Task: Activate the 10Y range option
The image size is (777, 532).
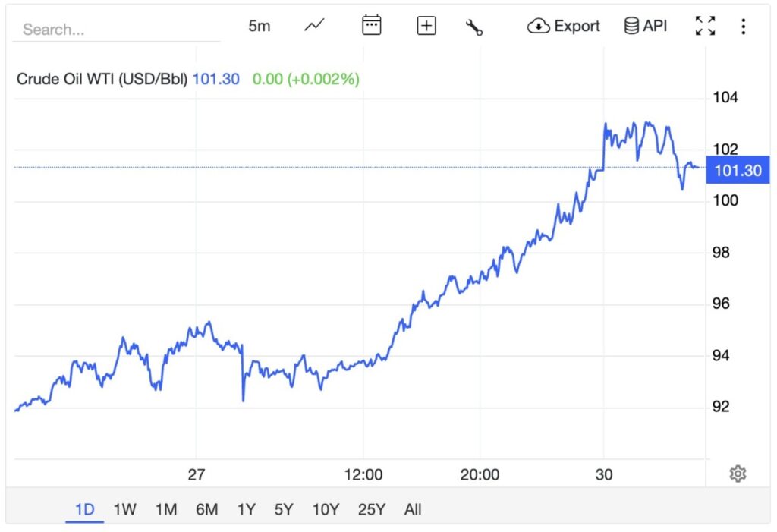Action: click(326, 510)
